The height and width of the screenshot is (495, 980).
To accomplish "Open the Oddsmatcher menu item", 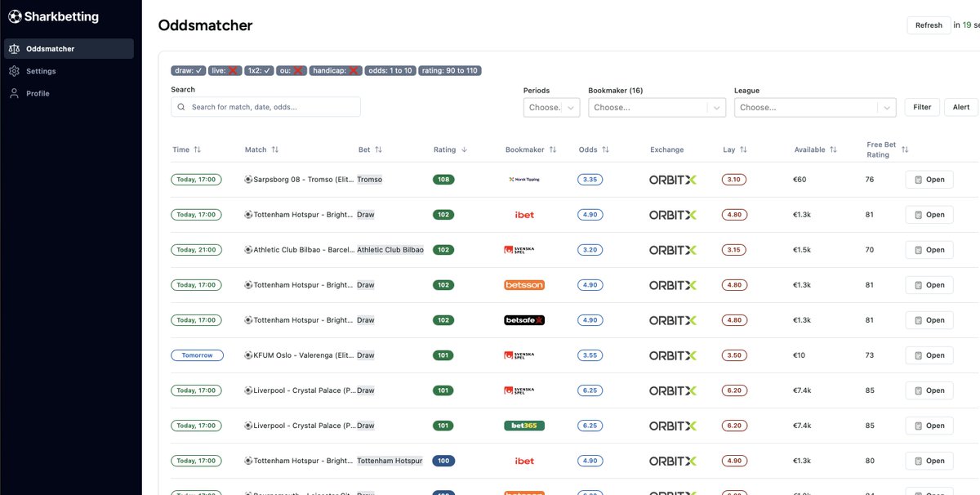I will (69, 49).
